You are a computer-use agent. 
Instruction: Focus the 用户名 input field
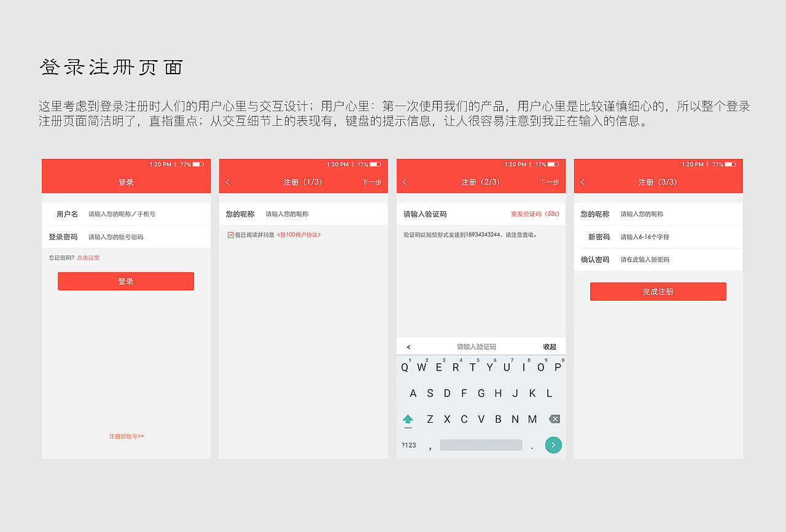click(126, 214)
